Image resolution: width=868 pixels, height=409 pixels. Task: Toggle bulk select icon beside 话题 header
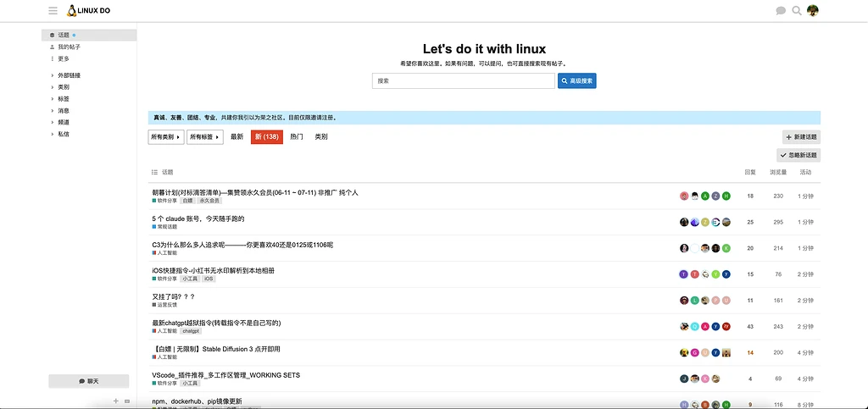pyautogui.click(x=154, y=173)
